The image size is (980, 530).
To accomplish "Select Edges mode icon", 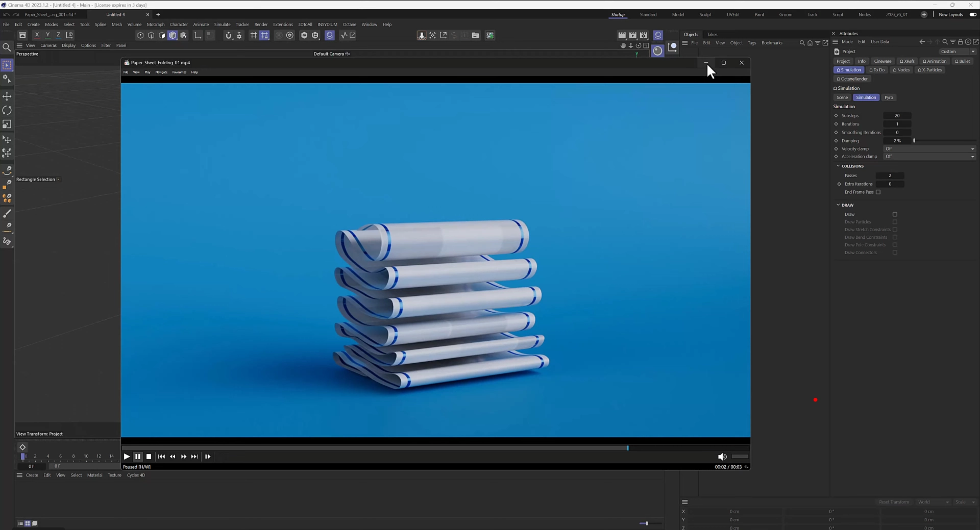I will [x=151, y=35].
